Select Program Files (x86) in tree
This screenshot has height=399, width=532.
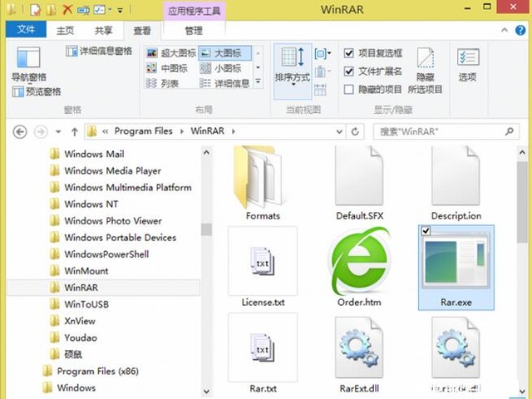[98, 372]
